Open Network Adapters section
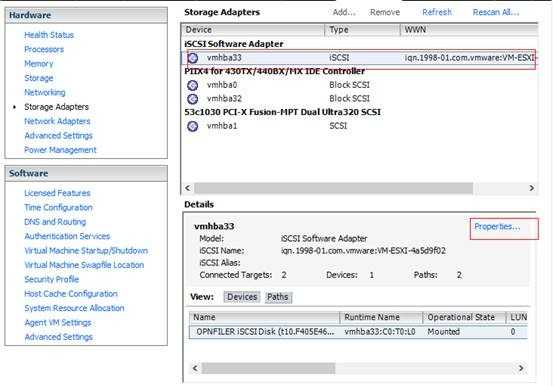This screenshot has width=553, height=386. point(57,121)
